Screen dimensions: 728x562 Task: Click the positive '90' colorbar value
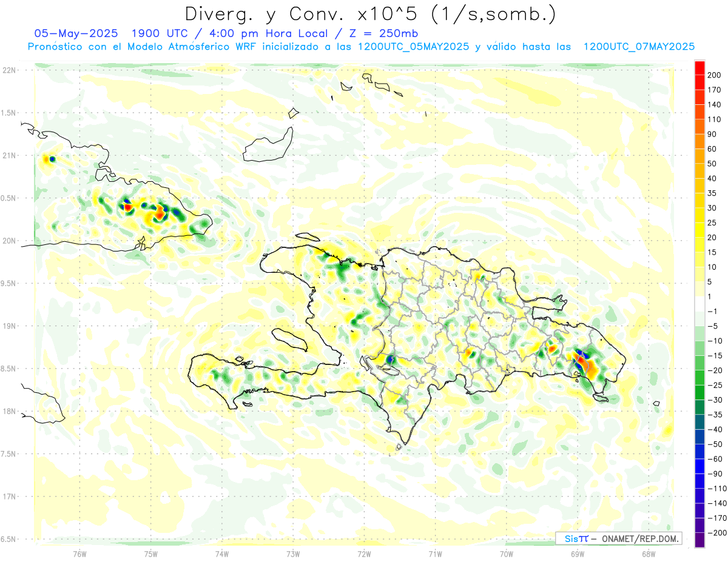[713, 134]
